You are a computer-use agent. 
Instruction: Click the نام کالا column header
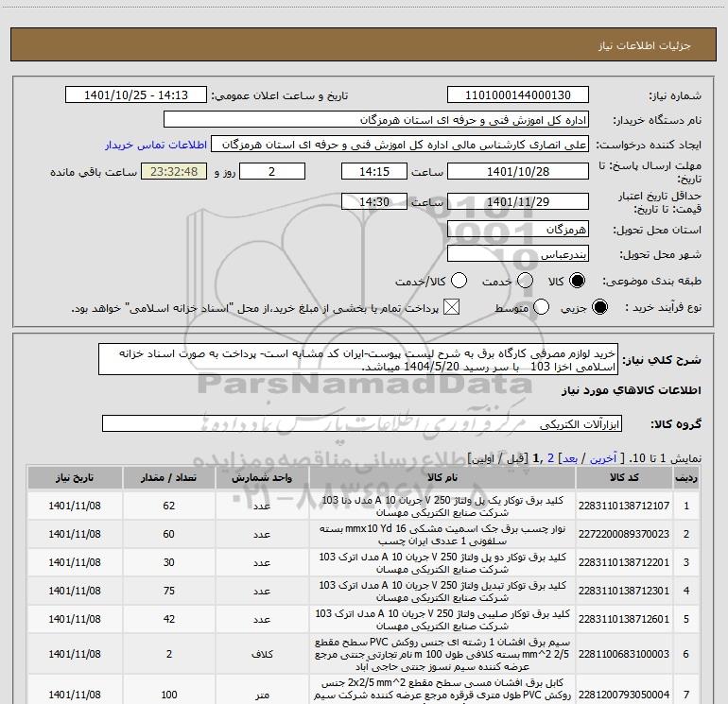point(442,477)
